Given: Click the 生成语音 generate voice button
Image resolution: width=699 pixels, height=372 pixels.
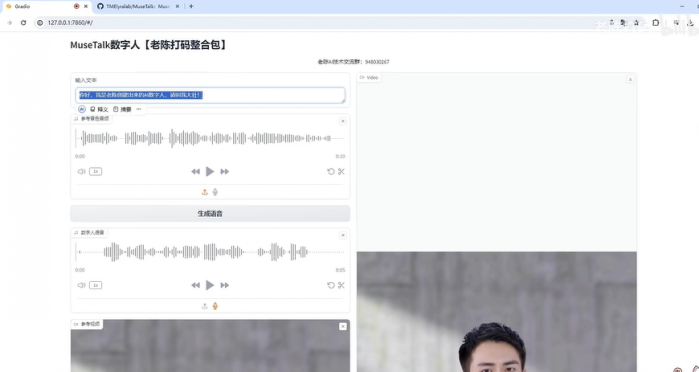Looking at the screenshot, I should 210,214.
